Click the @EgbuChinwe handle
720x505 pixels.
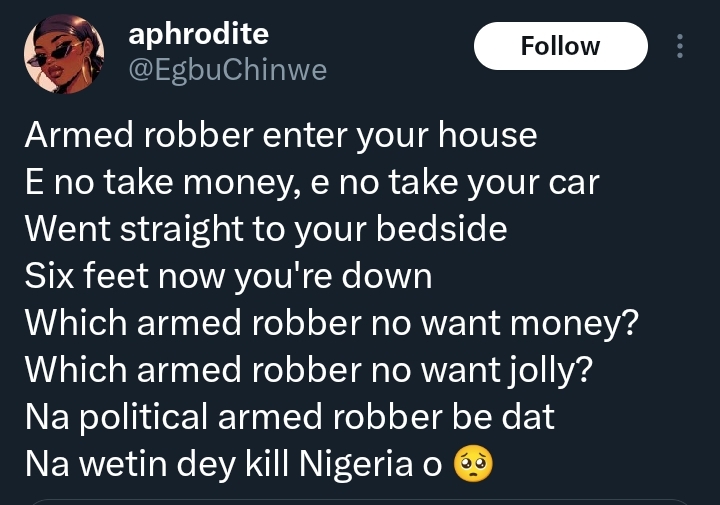click(227, 70)
